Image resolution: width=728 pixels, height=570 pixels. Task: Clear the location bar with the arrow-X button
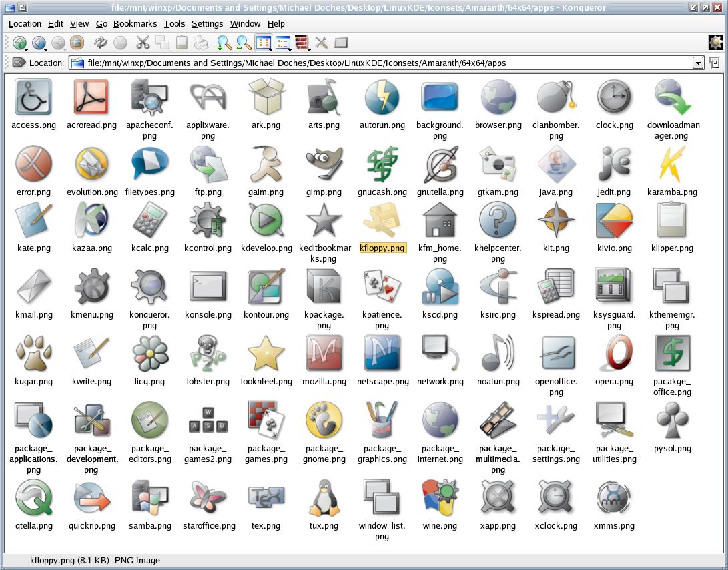point(19,63)
